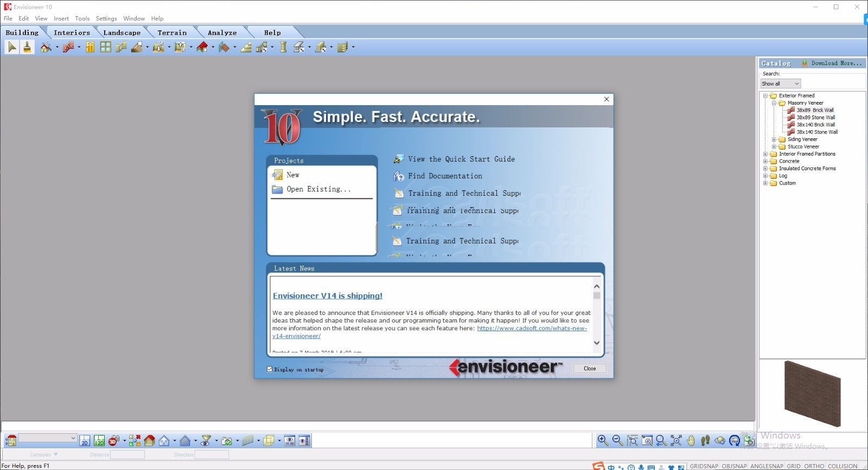
Task: Switch to the Terrain tab
Action: [x=172, y=33]
